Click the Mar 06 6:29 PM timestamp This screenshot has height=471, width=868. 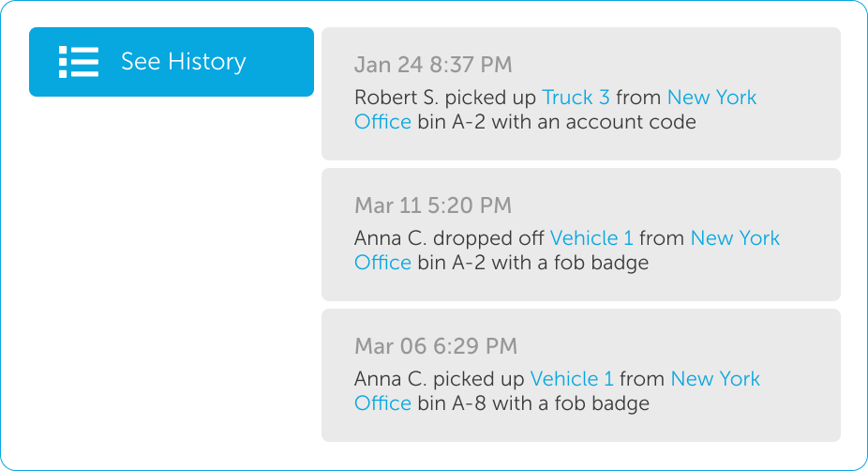[x=435, y=346]
